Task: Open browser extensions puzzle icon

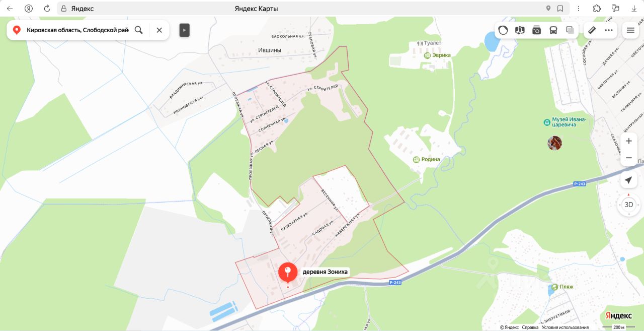Action: coord(597,9)
